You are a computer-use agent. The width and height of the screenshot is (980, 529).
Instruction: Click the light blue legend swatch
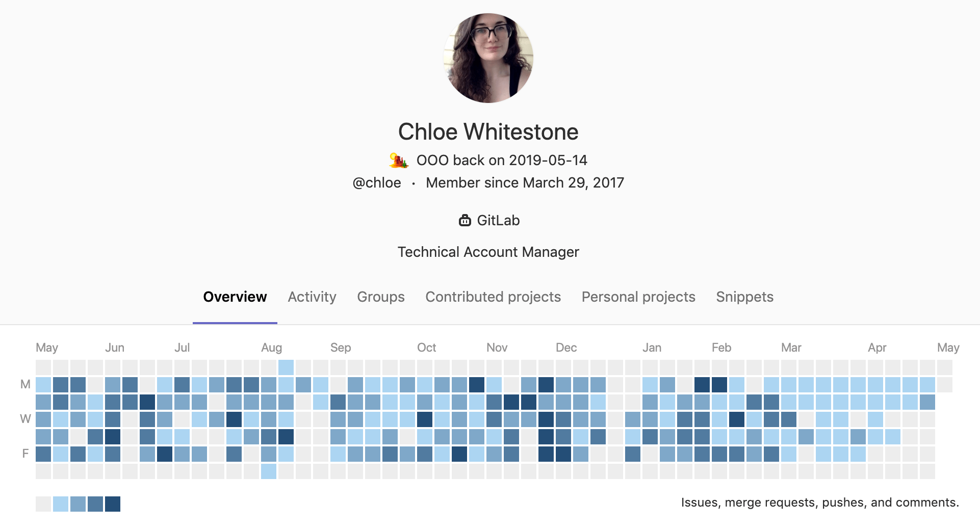point(61,504)
